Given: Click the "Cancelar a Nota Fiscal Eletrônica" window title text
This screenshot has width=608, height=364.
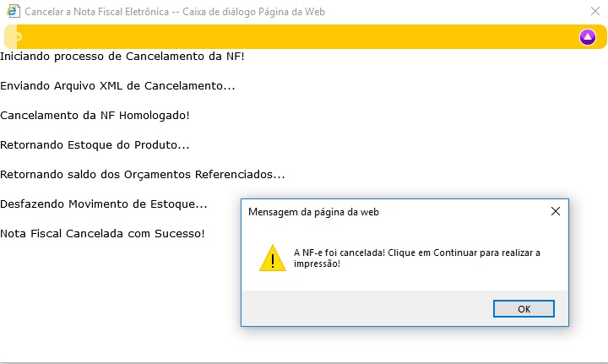Looking at the screenshot, I should pyautogui.click(x=175, y=13).
